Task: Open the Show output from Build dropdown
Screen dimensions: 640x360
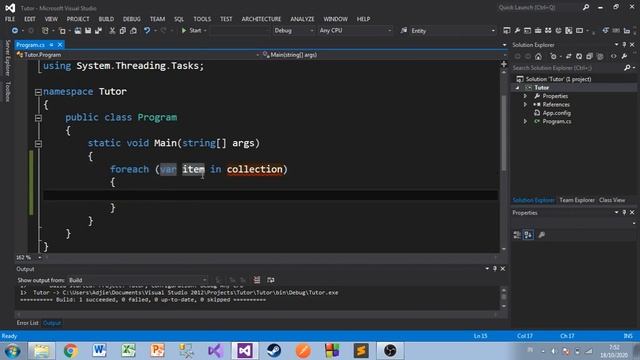Action: pyautogui.click(x=138, y=280)
